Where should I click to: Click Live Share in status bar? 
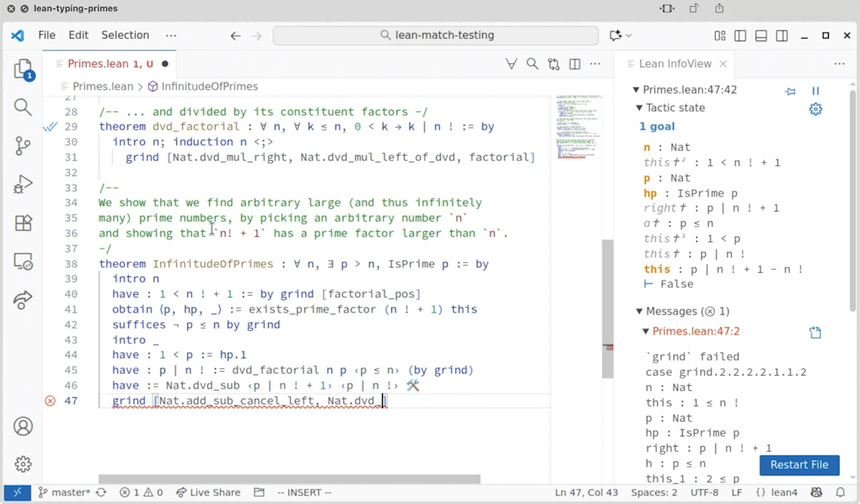208,492
